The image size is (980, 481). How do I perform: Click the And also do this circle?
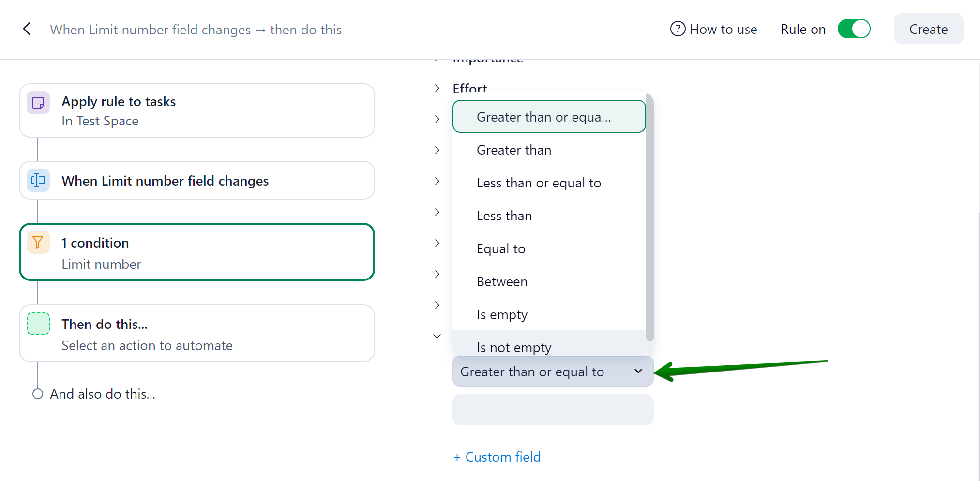38,394
